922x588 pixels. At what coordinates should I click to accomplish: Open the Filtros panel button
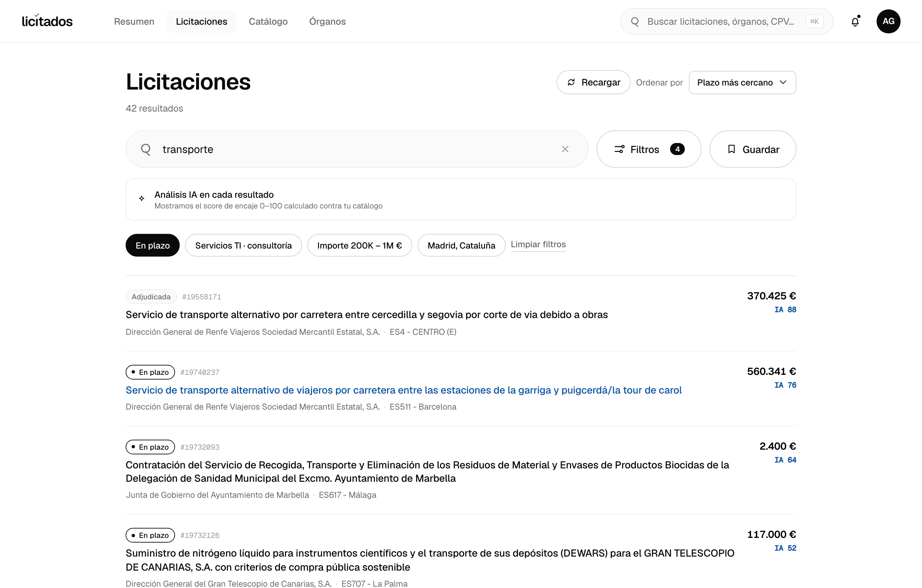click(x=649, y=149)
